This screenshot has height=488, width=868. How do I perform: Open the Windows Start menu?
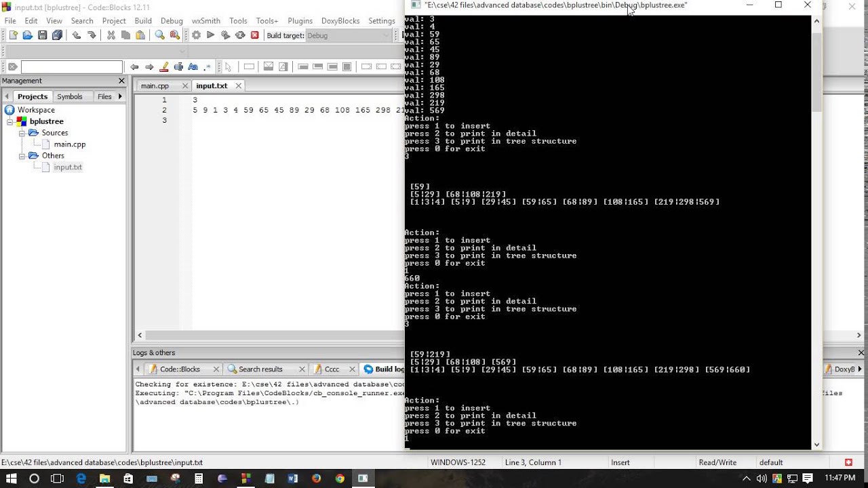(x=12, y=479)
